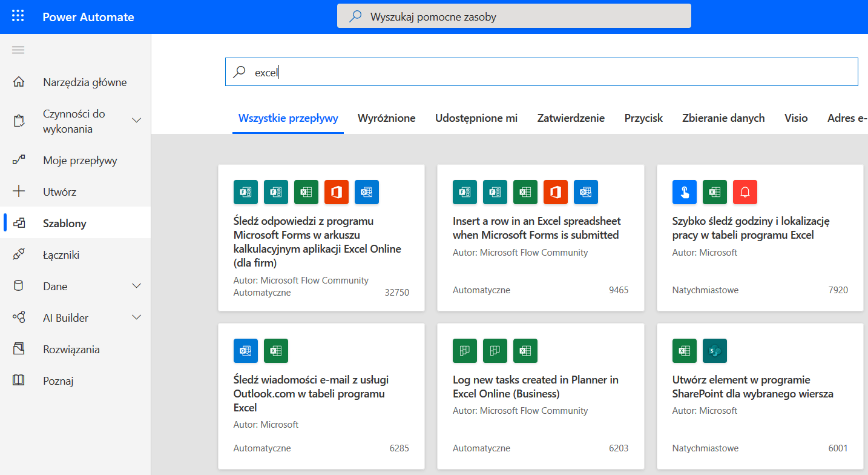The width and height of the screenshot is (868, 475).
Task: Open 'Log new tasks created in Planner' template
Action: click(x=536, y=387)
